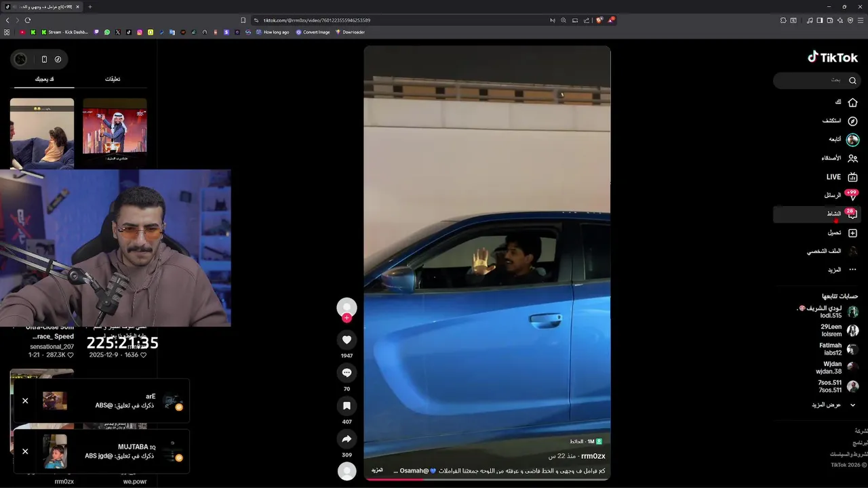This screenshot has height=488, width=868.
Task: Click the browser address bar URL
Action: click(x=316, y=20)
